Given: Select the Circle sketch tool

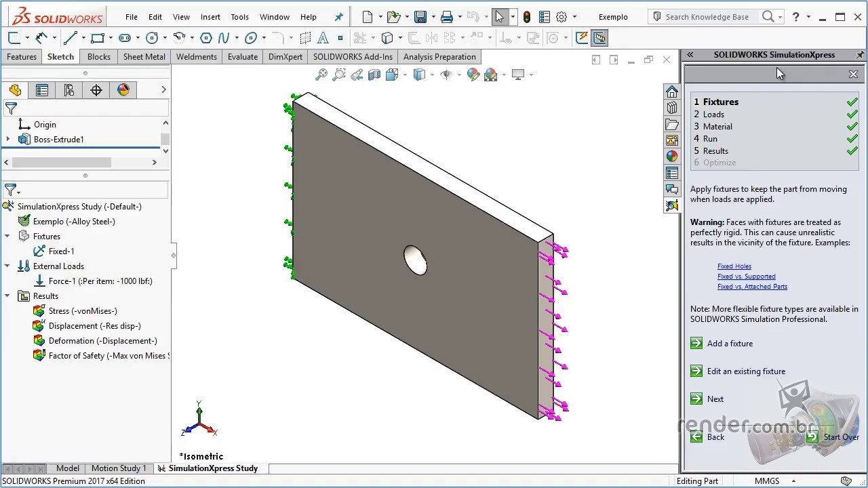Looking at the screenshot, I should 152,38.
